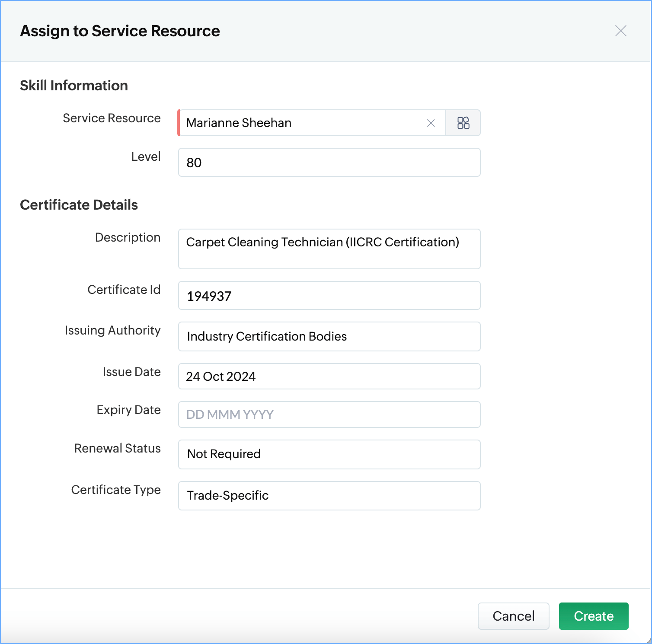Focus the Level field showing 80
The image size is (652, 644).
pyautogui.click(x=329, y=163)
